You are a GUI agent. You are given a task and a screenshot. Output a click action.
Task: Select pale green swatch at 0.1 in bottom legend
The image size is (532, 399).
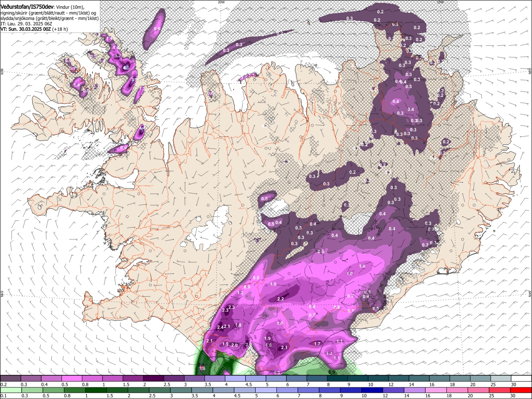tap(10, 390)
